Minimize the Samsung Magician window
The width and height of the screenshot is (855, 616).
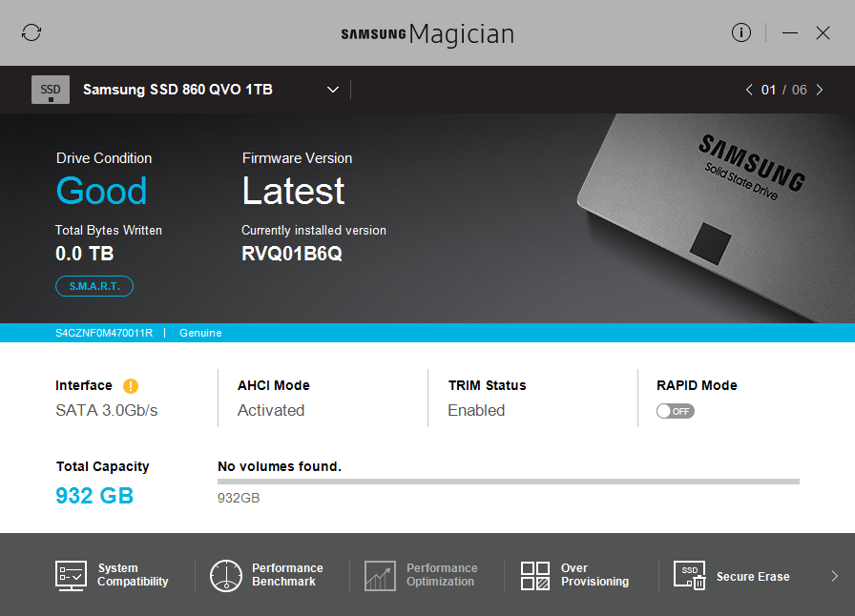789,33
